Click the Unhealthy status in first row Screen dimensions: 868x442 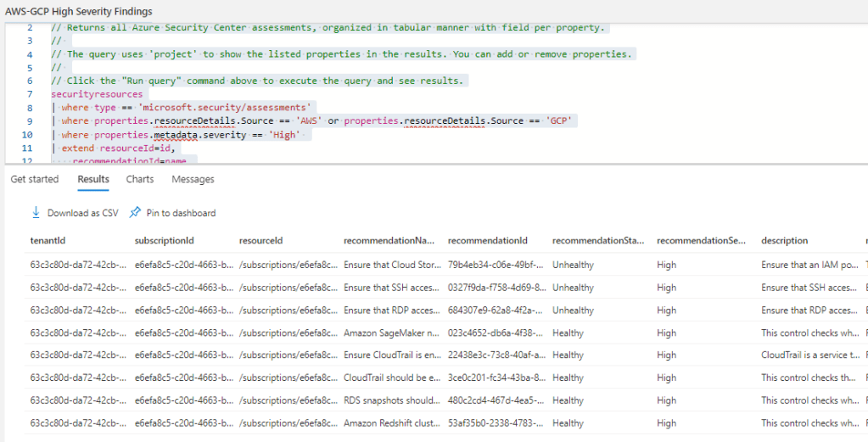[x=573, y=265]
